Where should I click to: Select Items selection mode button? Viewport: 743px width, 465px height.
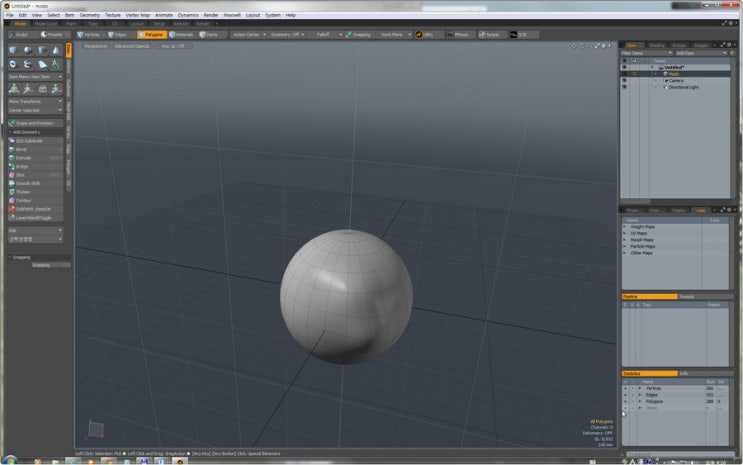[x=209, y=35]
